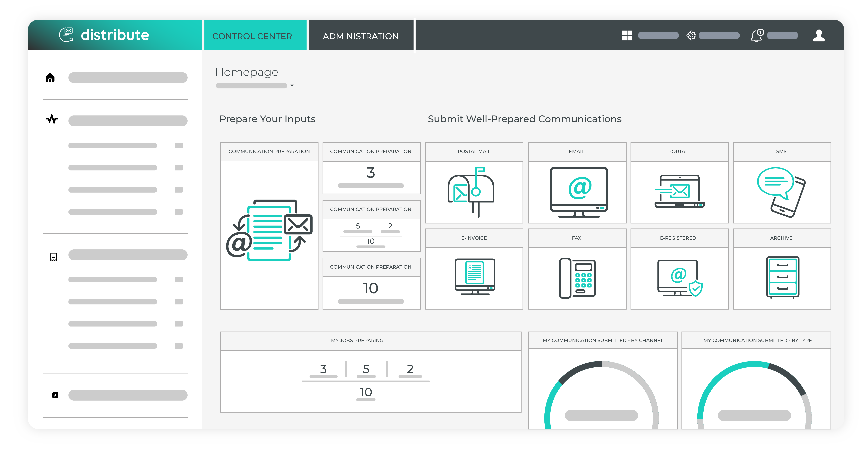Click My Communication Submitted - By Channel header

click(x=603, y=341)
